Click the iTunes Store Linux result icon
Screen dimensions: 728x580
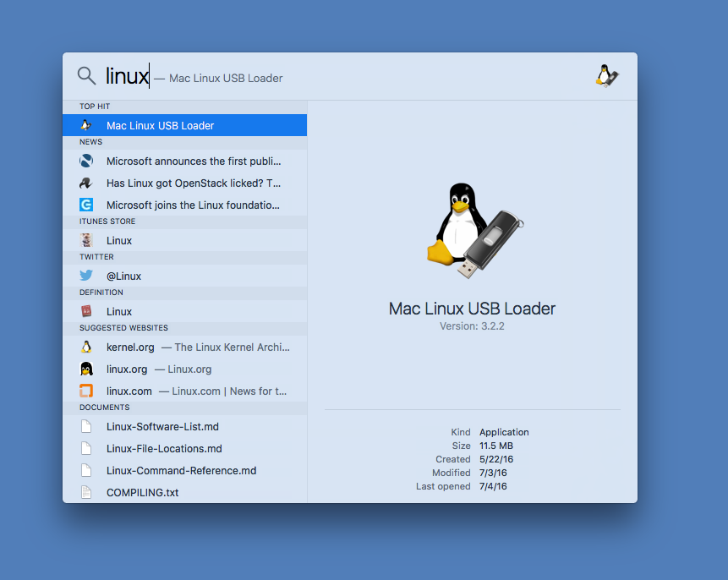coord(87,240)
